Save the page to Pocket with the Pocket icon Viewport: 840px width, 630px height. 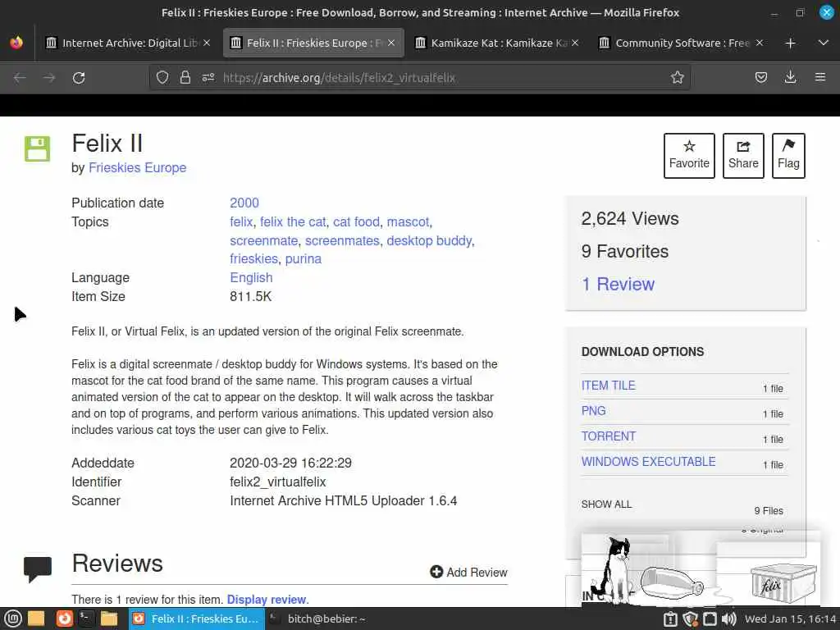point(760,78)
